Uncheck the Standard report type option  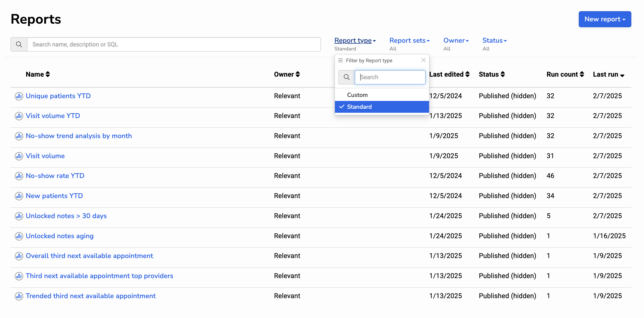[x=359, y=107]
